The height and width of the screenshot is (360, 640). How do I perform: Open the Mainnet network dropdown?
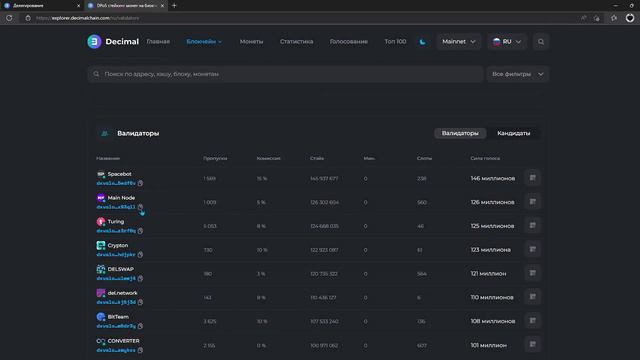click(459, 42)
